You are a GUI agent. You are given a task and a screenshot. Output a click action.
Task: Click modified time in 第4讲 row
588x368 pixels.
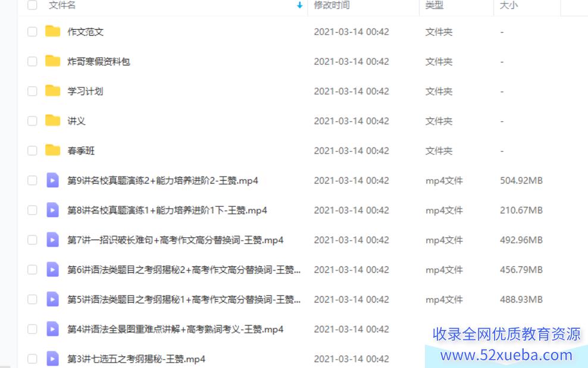coord(351,329)
